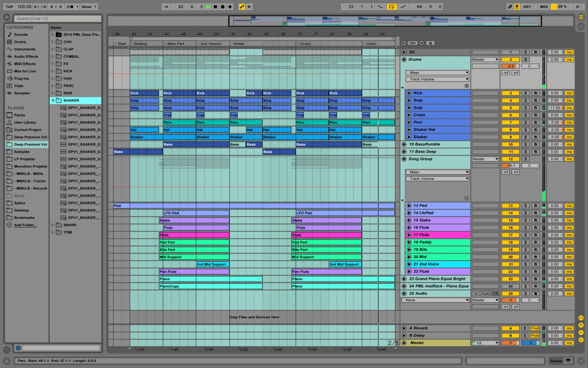
Task: Click the Follow playback icon
Action: (x=166, y=7)
